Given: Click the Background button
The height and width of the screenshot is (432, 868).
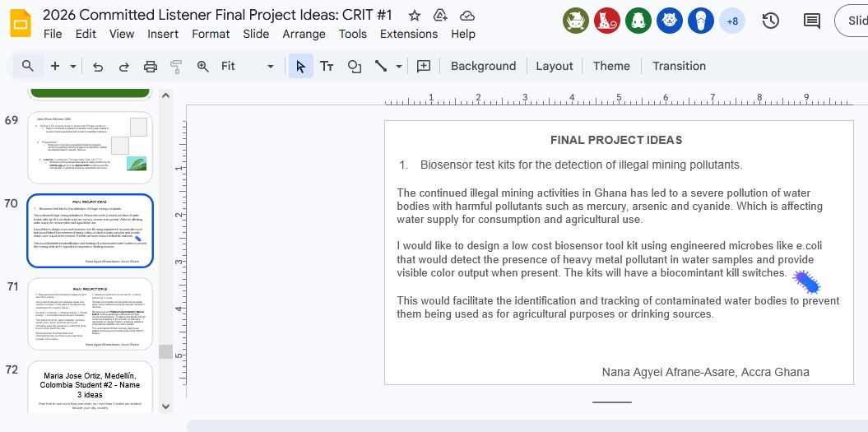Looking at the screenshot, I should coord(483,67).
